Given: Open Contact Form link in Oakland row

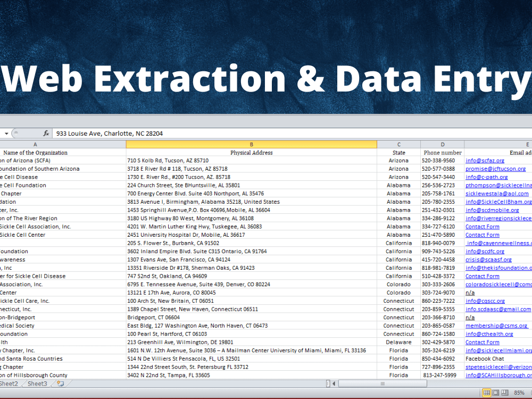Looking at the screenshot, I should click(483, 276).
